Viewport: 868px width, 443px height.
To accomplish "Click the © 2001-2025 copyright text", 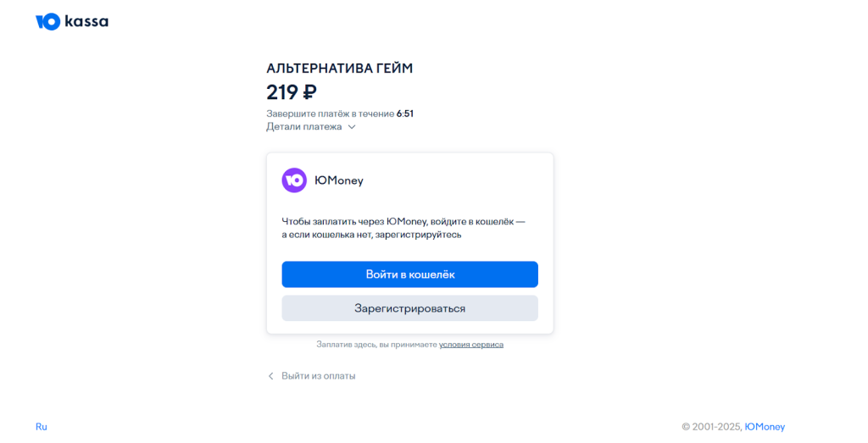I will coord(712,427).
